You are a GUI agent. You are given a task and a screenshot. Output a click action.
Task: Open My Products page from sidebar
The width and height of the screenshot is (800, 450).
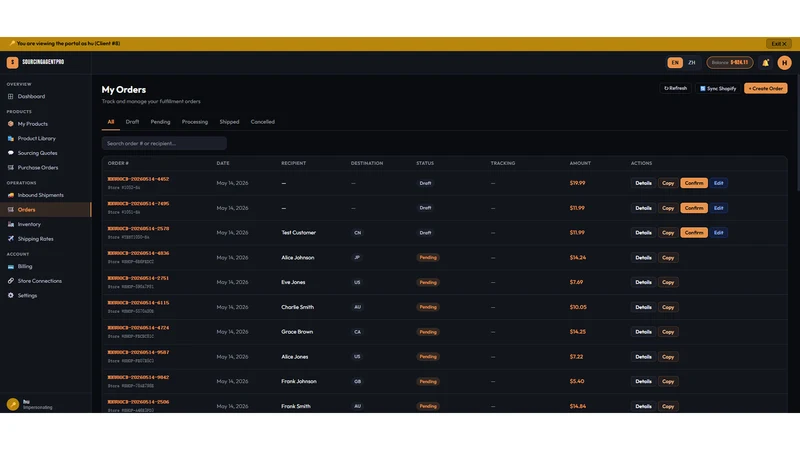(33, 124)
